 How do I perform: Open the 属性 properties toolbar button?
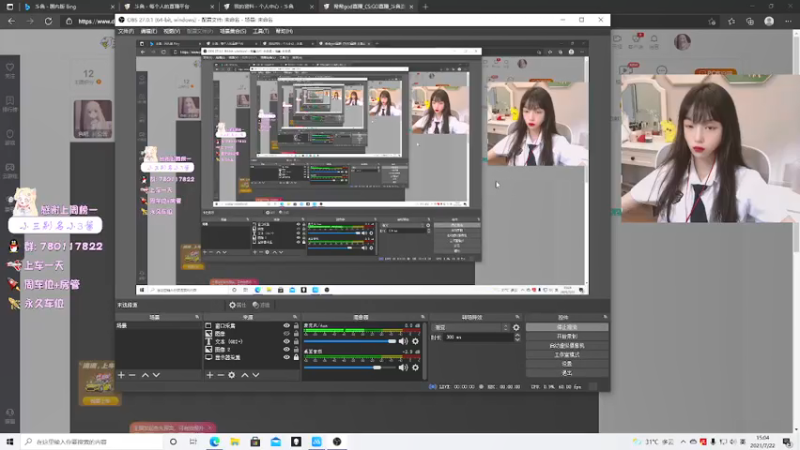coord(237,305)
